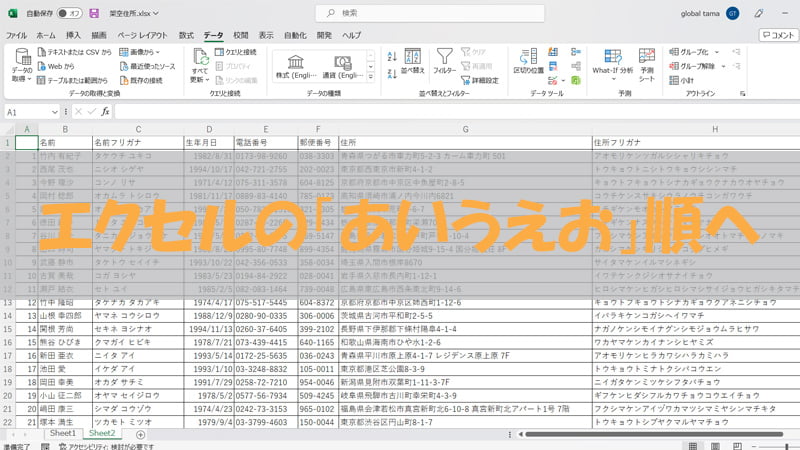The image size is (800, 450).
Task: Toggle the 自動保存 (AutoSave) switch
Action: 68,14
